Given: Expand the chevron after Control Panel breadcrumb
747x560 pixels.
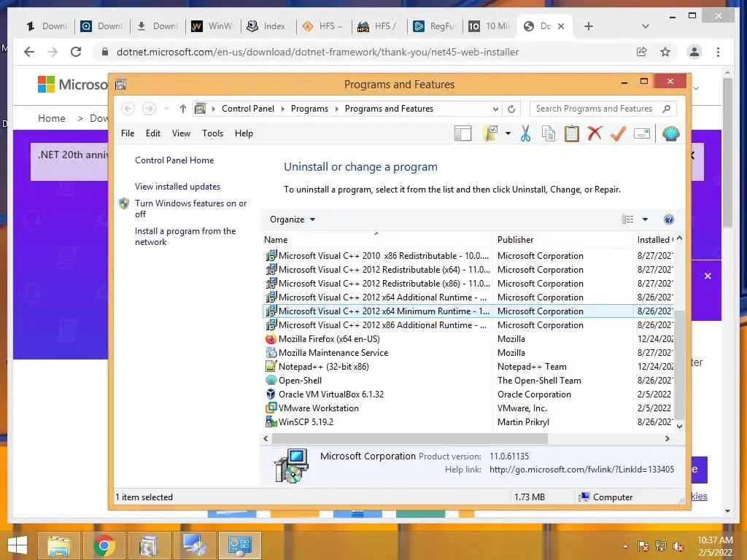Looking at the screenshot, I should click(x=282, y=109).
